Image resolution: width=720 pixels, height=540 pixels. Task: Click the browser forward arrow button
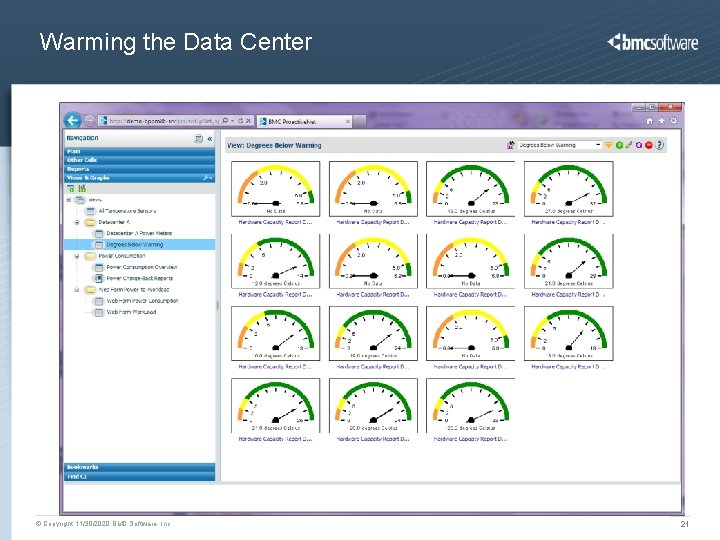90,121
